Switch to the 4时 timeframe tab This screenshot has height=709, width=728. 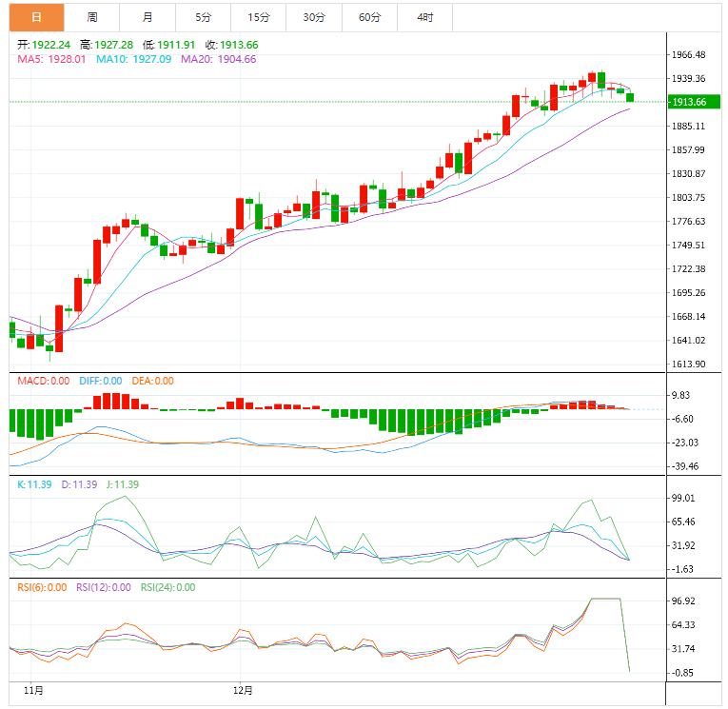tap(424, 17)
